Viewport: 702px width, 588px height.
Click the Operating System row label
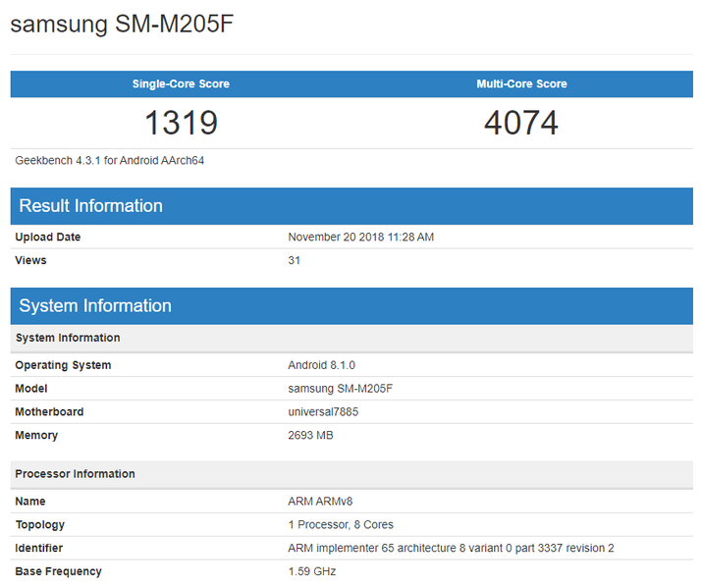pos(63,365)
